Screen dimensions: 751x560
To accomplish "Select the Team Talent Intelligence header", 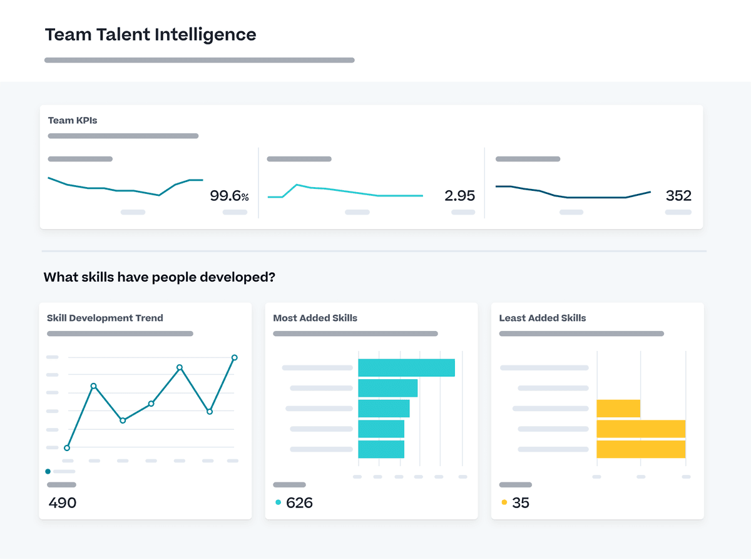I will tap(150, 34).
